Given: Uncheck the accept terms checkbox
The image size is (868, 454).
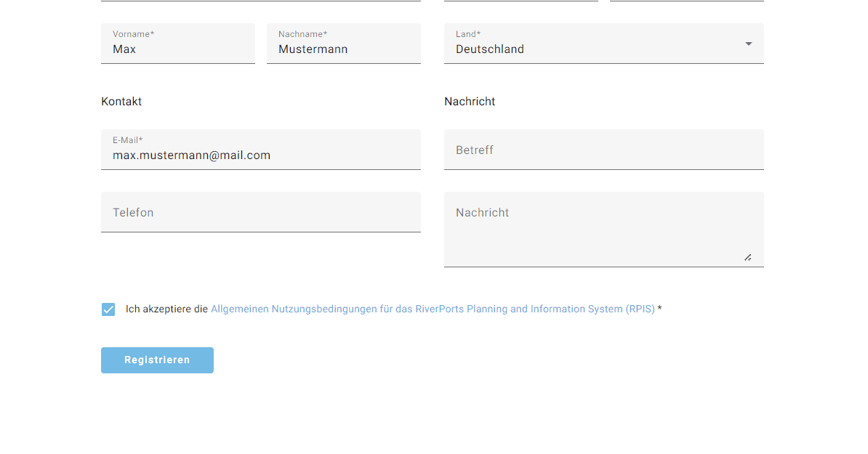Looking at the screenshot, I should [108, 309].
